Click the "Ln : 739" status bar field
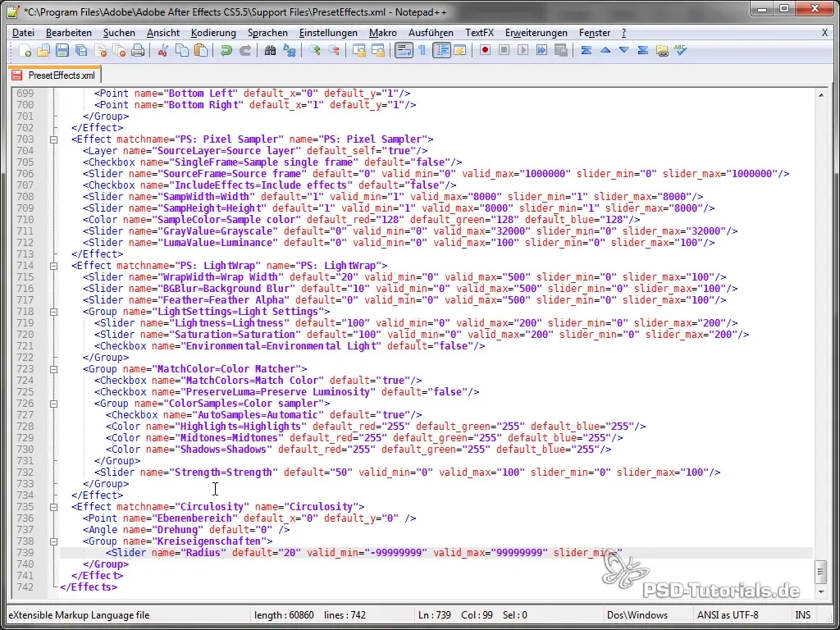The image size is (840, 630). point(435,615)
